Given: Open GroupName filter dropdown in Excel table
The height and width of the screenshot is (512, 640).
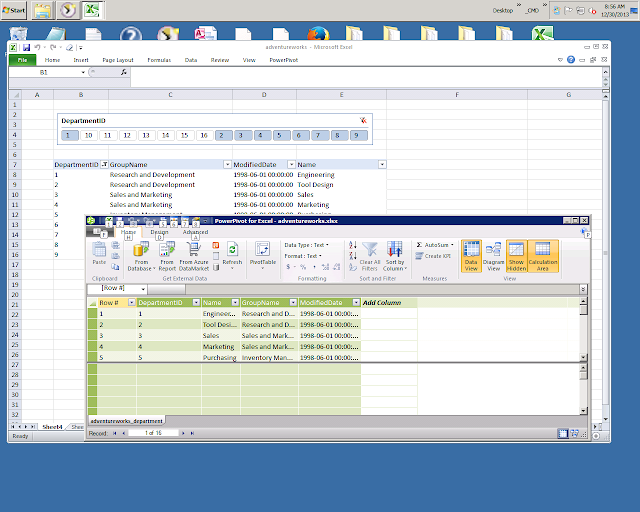Looking at the screenshot, I should coord(227,165).
